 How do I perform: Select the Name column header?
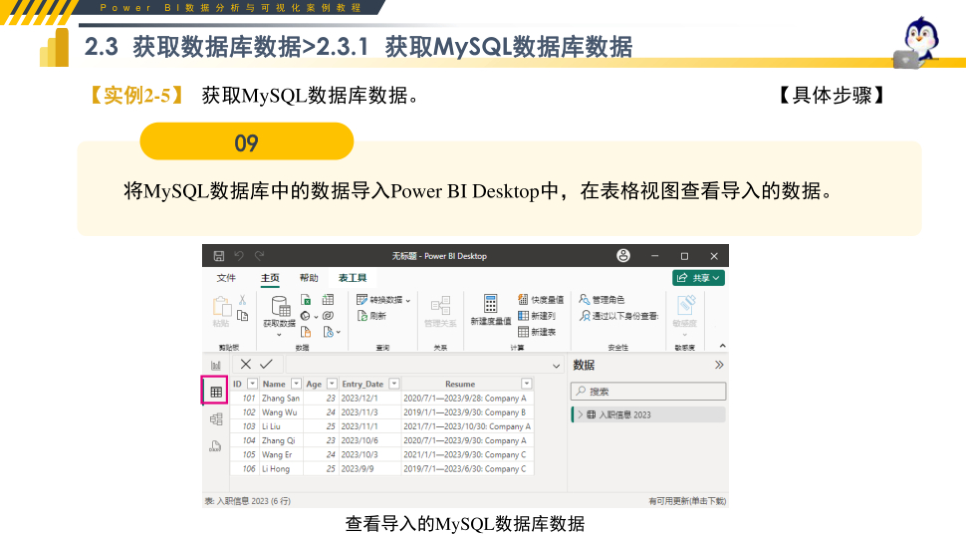click(274, 384)
